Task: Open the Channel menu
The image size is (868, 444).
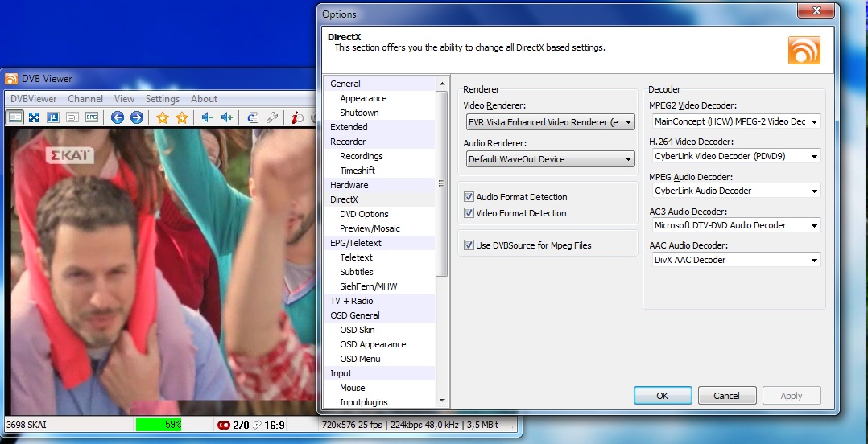Action: 85,99
